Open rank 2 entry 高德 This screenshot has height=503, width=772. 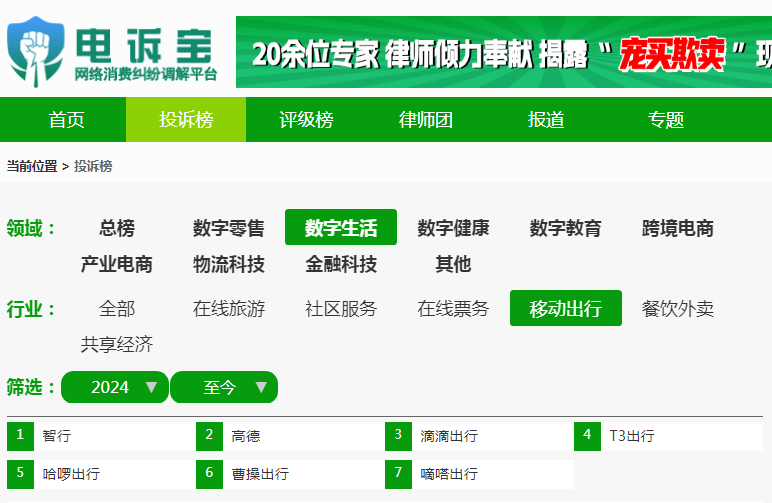click(290, 436)
